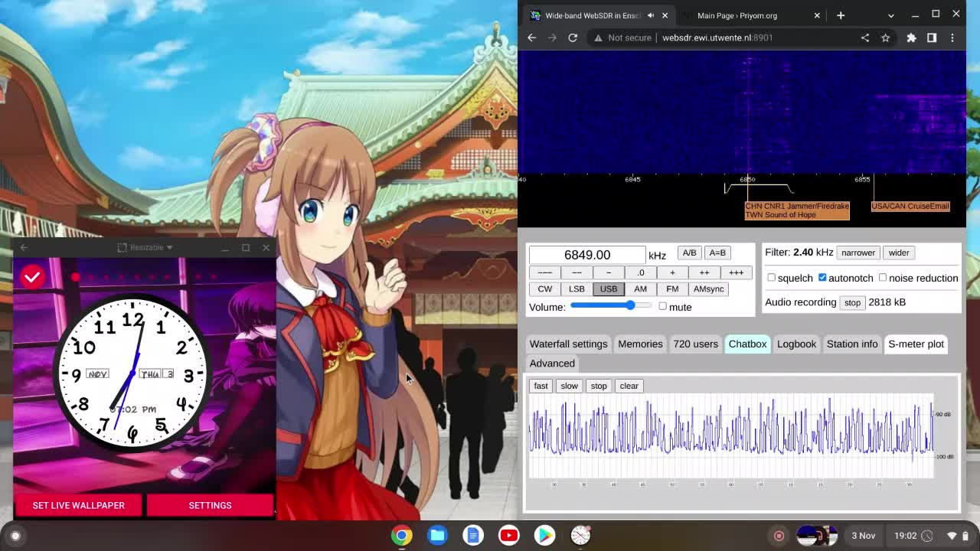Viewport: 980px width, 551px height.
Task: Select USB mode
Action: point(609,289)
